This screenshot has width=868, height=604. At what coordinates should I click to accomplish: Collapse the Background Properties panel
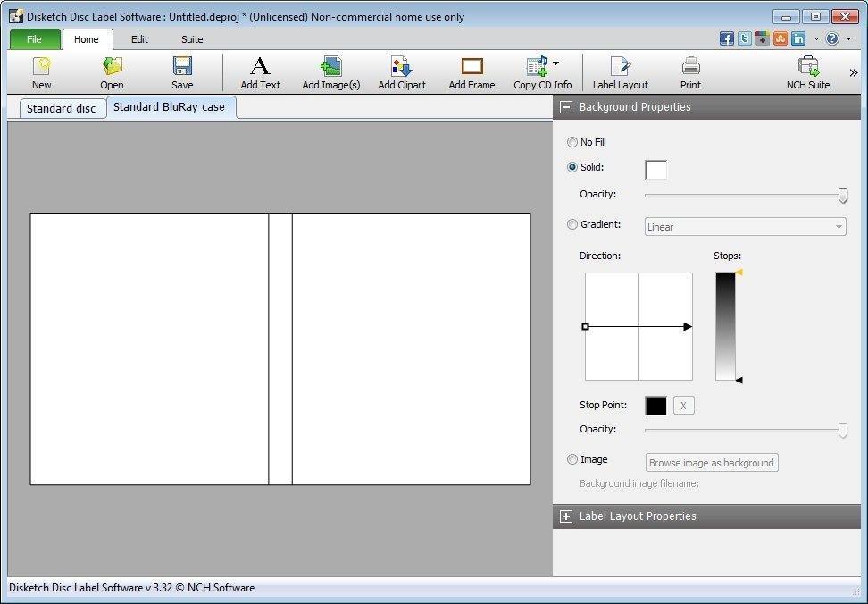pos(566,106)
